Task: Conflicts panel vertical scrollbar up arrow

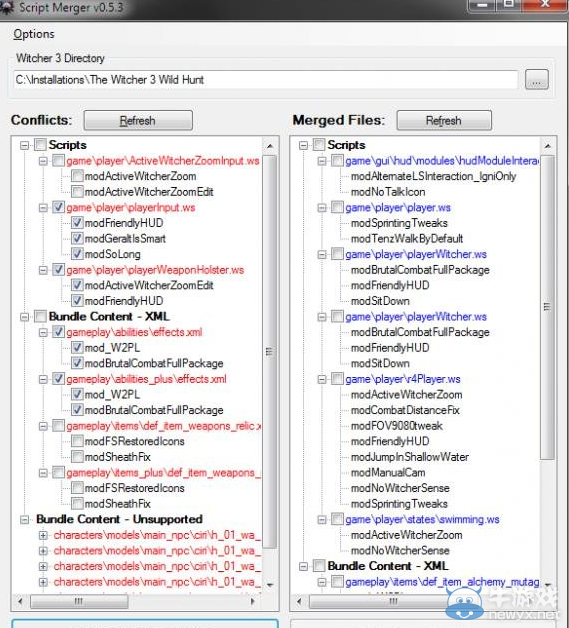Action: click(x=270, y=146)
